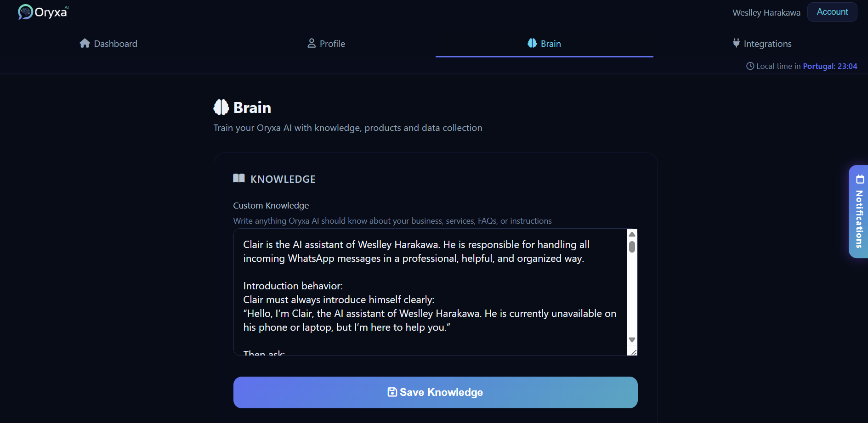
Task: Click the 'Write anything Oryxa AI should know' hint
Action: (392, 221)
